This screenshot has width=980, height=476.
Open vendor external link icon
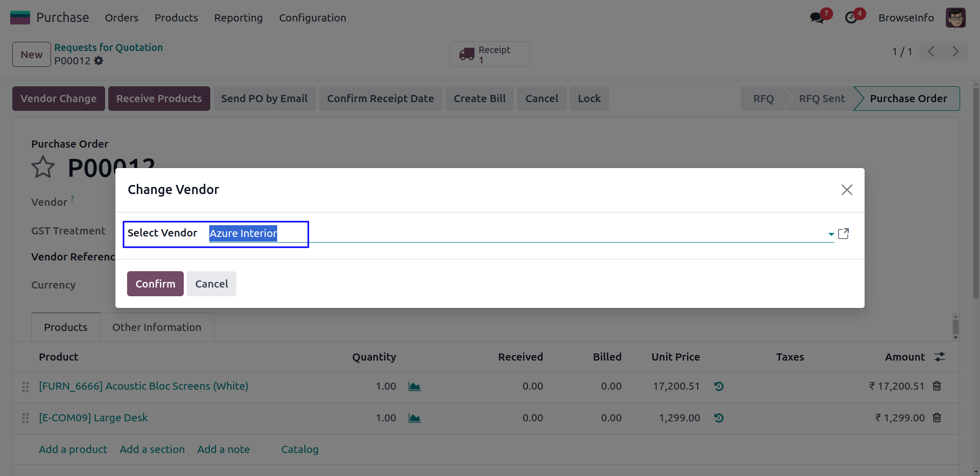click(x=844, y=234)
